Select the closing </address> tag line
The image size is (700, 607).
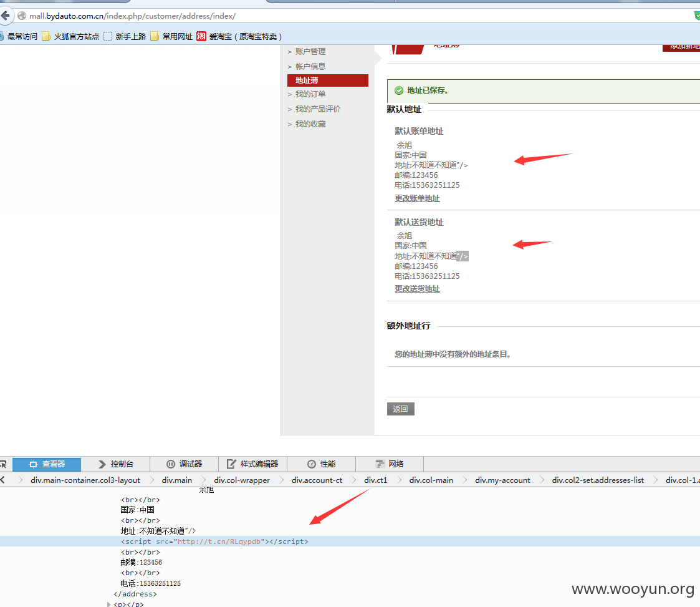point(135,594)
